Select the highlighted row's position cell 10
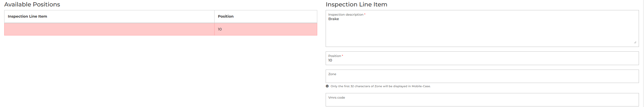This screenshot has width=644, height=107. coord(266,29)
